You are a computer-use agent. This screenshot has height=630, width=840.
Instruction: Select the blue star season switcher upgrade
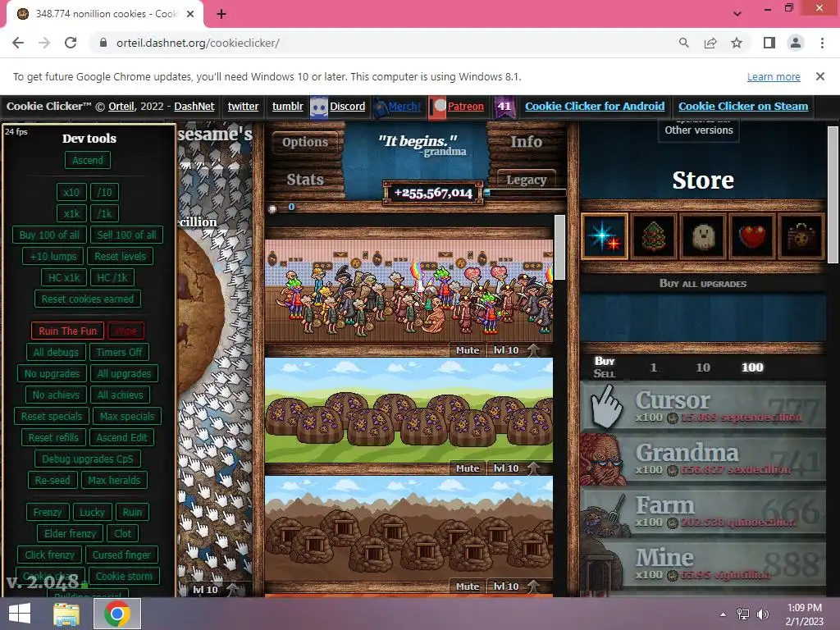[604, 236]
